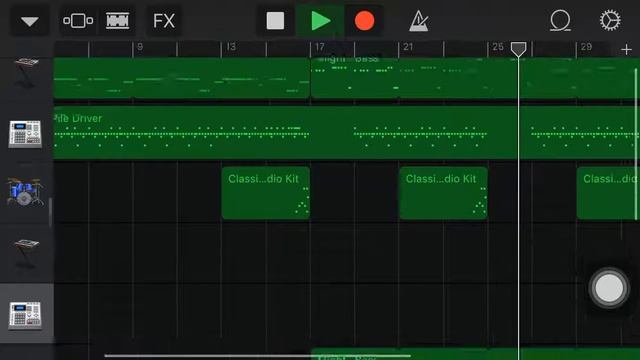Open the navigation dropdown triangle
This screenshot has height=360, width=640.
(30, 21)
